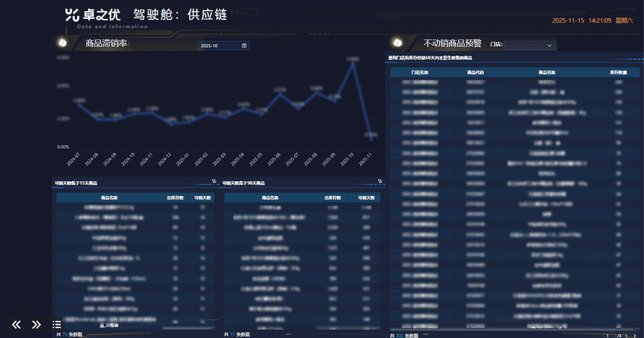
Task: Click 总库存数 header in low-days table
Action: (x=175, y=198)
